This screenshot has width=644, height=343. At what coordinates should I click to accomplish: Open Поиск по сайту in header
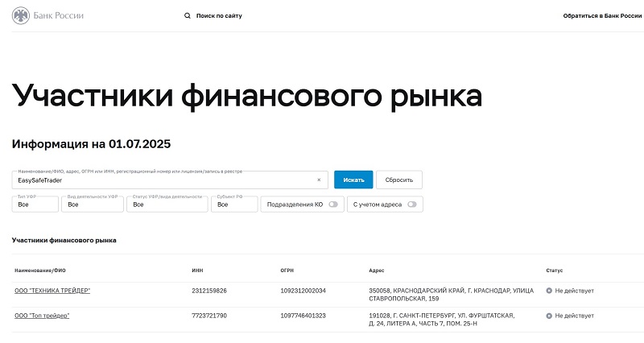click(x=219, y=15)
